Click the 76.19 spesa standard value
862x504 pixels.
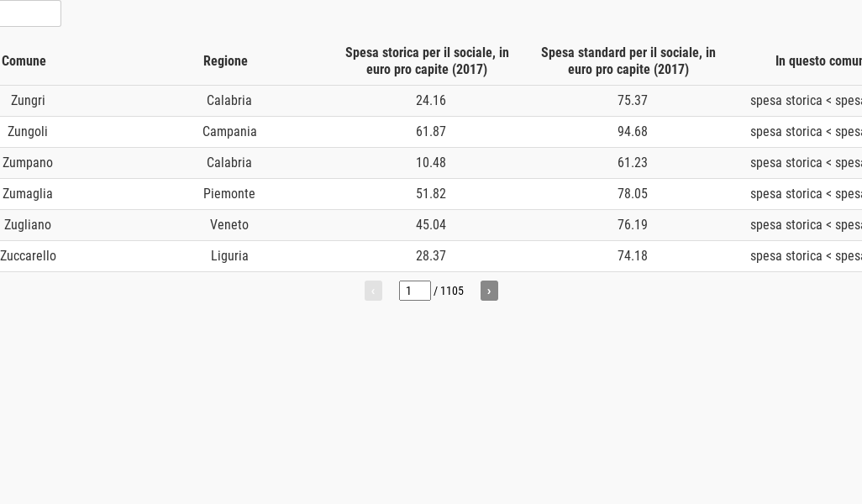(633, 225)
